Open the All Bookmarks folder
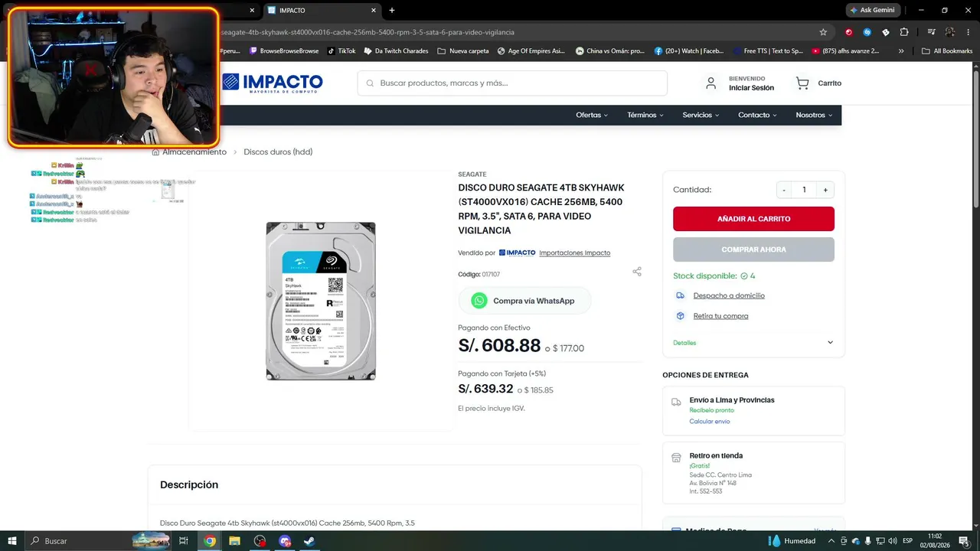Screen dimensions: 980x551 click(947, 51)
